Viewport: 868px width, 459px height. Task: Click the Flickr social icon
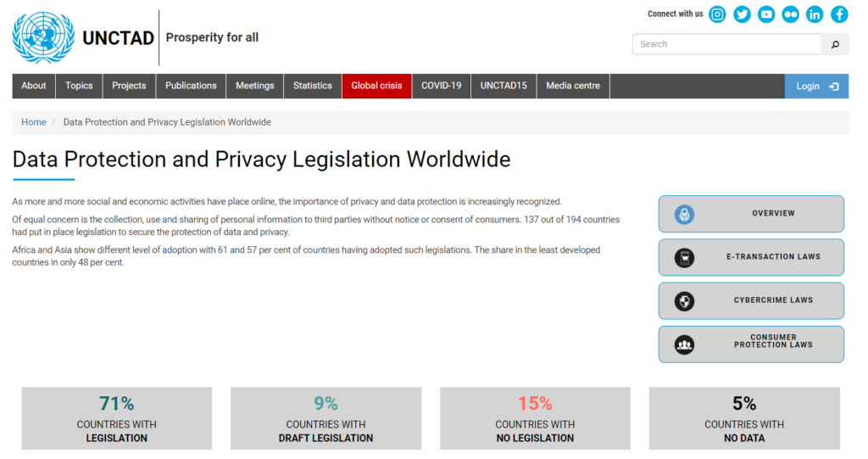pos(790,14)
